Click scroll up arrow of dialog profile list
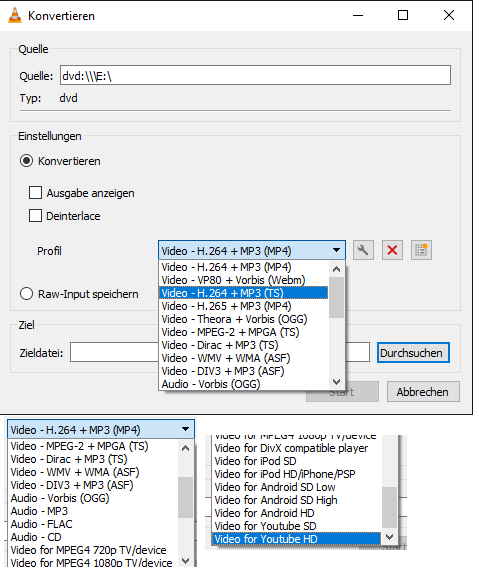This screenshot has height=579, width=479. 336,269
